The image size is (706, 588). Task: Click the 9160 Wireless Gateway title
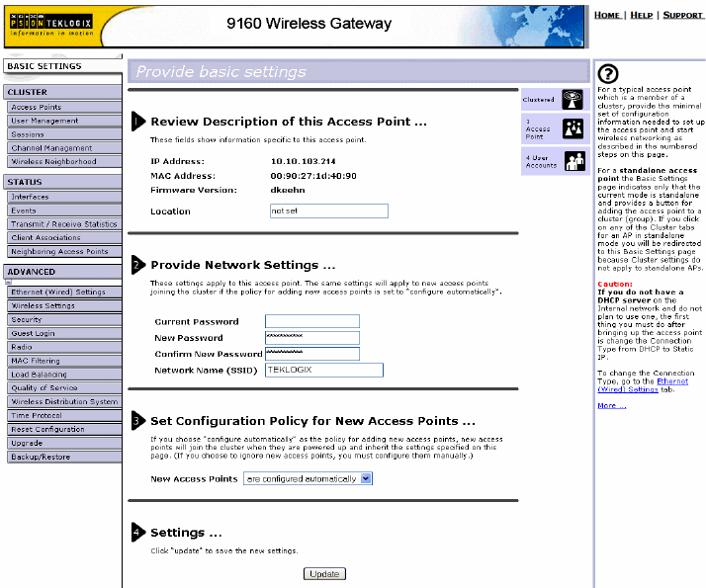pyautogui.click(x=309, y=24)
